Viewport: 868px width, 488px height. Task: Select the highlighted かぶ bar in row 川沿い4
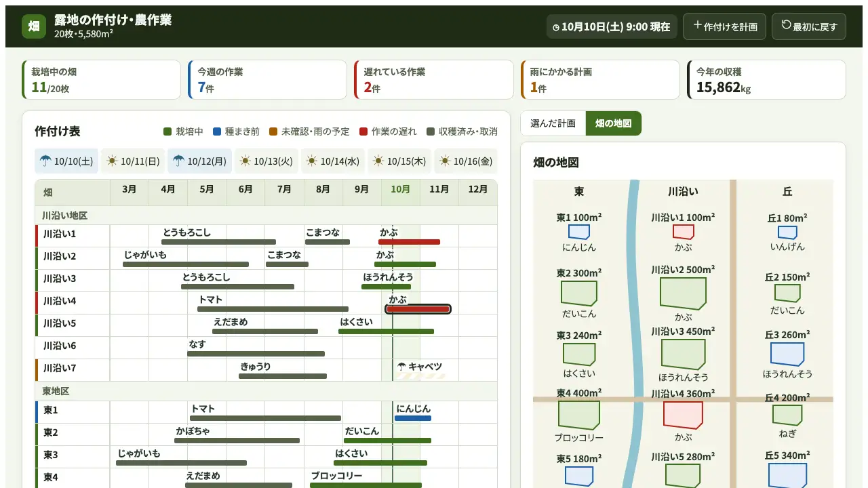(x=418, y=309)
